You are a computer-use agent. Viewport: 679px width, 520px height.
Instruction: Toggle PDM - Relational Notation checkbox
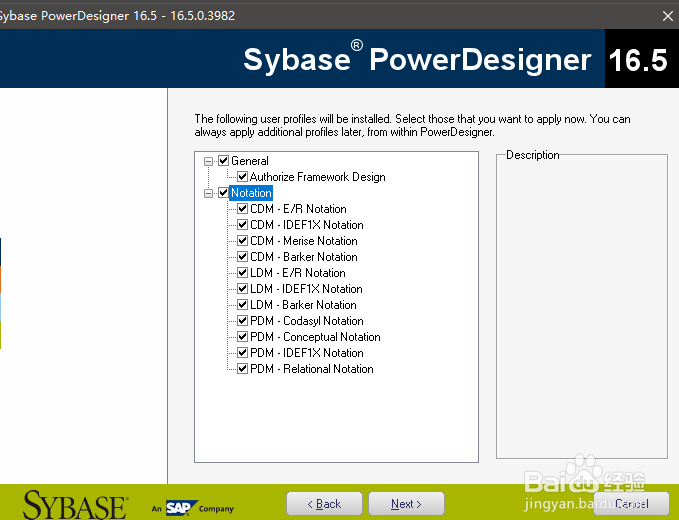[x=242, y=369]
